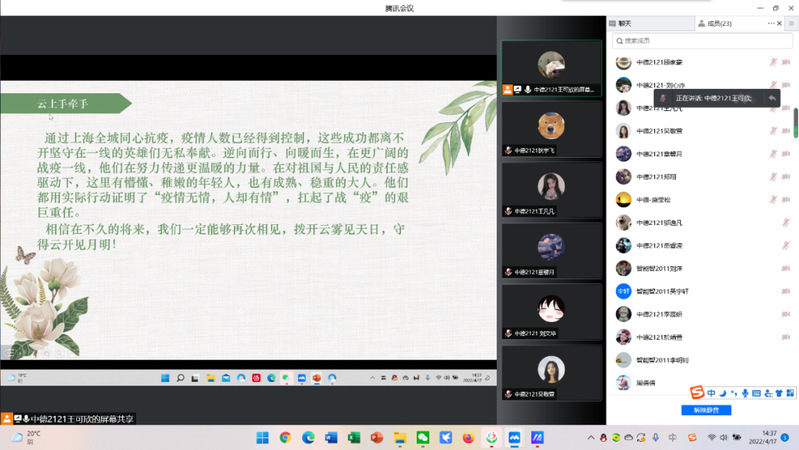
Task: Open Firefox from the taskbar
Action: (x=467, y=437)
